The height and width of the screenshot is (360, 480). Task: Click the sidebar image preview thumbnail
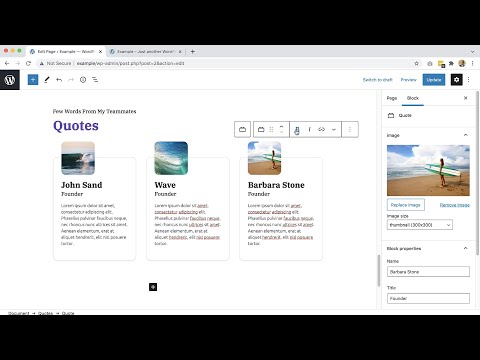coord(428,170)
